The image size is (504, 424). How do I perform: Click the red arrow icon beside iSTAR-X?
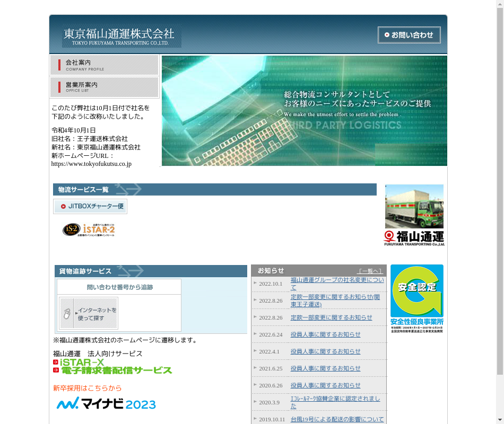tap(56, 363)
